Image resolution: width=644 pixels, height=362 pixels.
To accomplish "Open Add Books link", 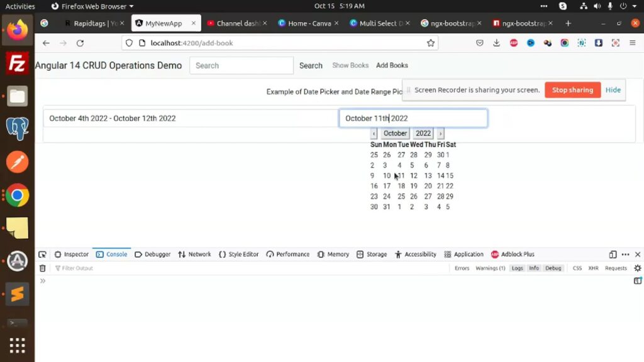I will tap(392, 65).
